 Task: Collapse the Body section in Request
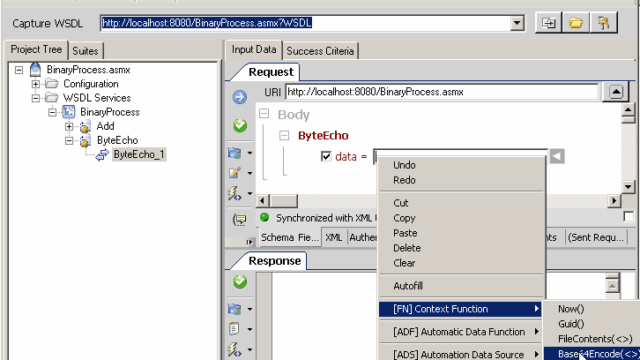click(x=264, y=113)
